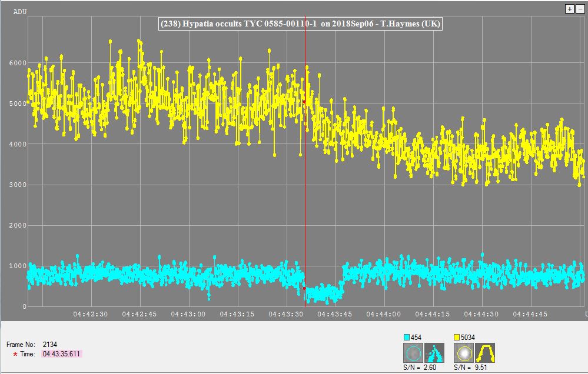The image size is (588, 374).
Task: Click the 04:43:00 time axis label
Action: tap(189, 314)
